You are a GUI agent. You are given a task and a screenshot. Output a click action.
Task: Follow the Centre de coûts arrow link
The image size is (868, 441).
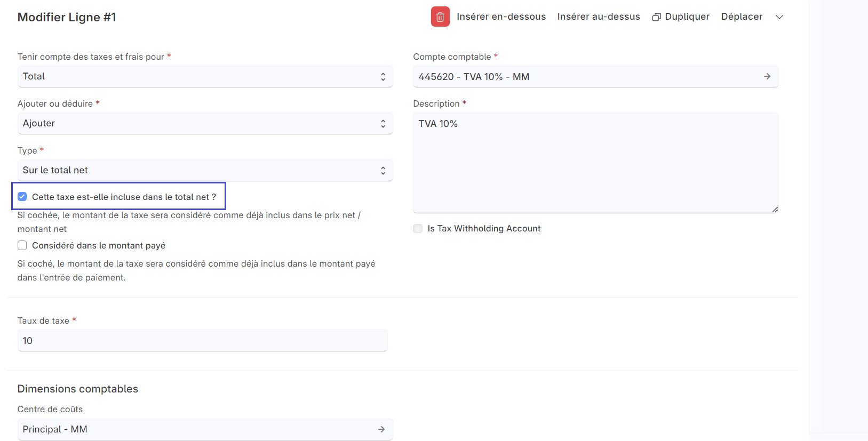(x=381, y=429)
